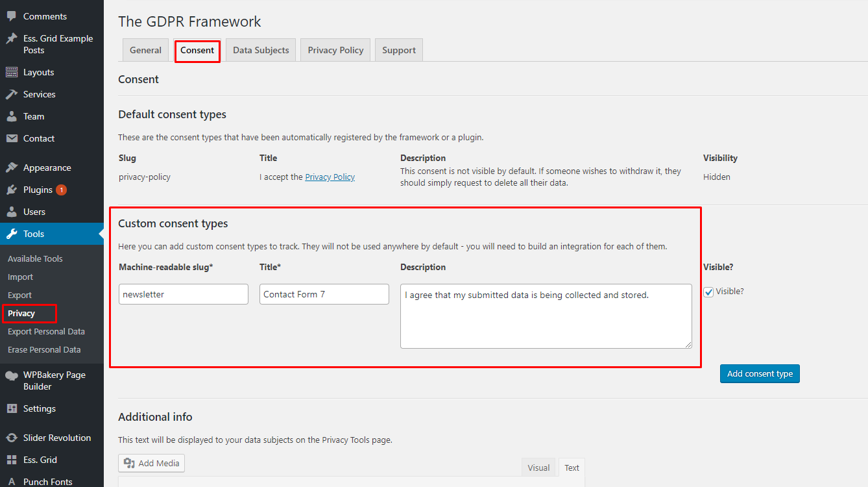Click the Add consent type button

pos(760,373)
